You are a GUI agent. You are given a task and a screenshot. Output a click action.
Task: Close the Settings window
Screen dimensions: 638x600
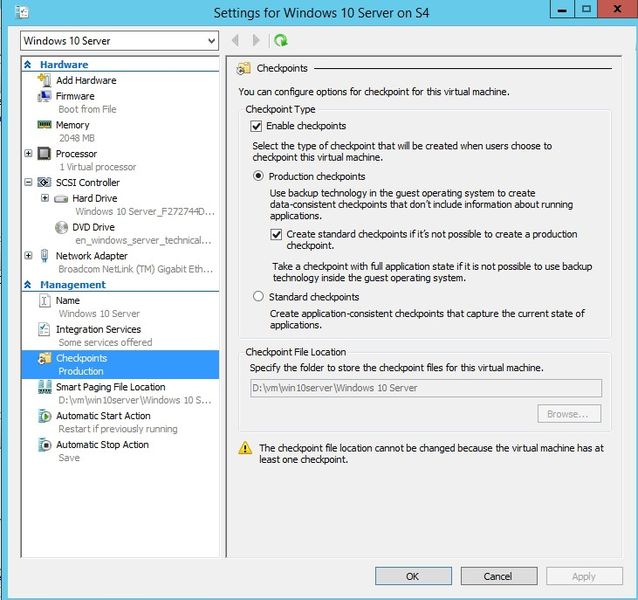tap(617, 9)
